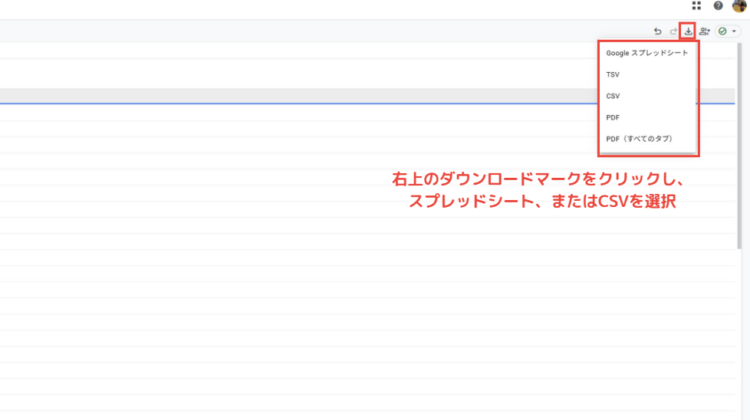Click the vertical scrollbar on the right edge
This screenshot has width=750, height=420.
(739, 146)
